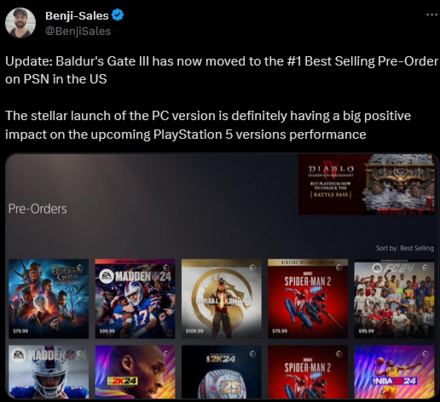Click PS5 badge icon on Spider-Man 2 Deluxe tile
This screenshot has width=440, height=402.
pos(339,268)
